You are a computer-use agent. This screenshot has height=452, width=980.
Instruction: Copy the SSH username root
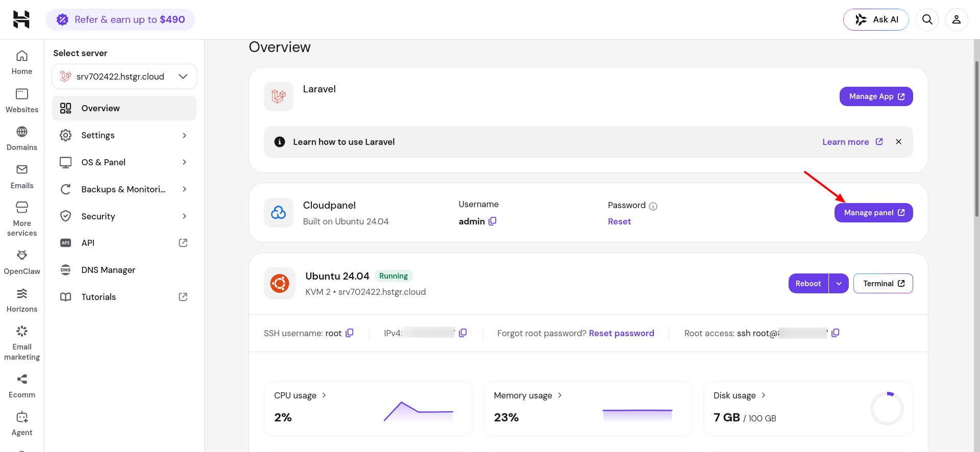(350, 333)
